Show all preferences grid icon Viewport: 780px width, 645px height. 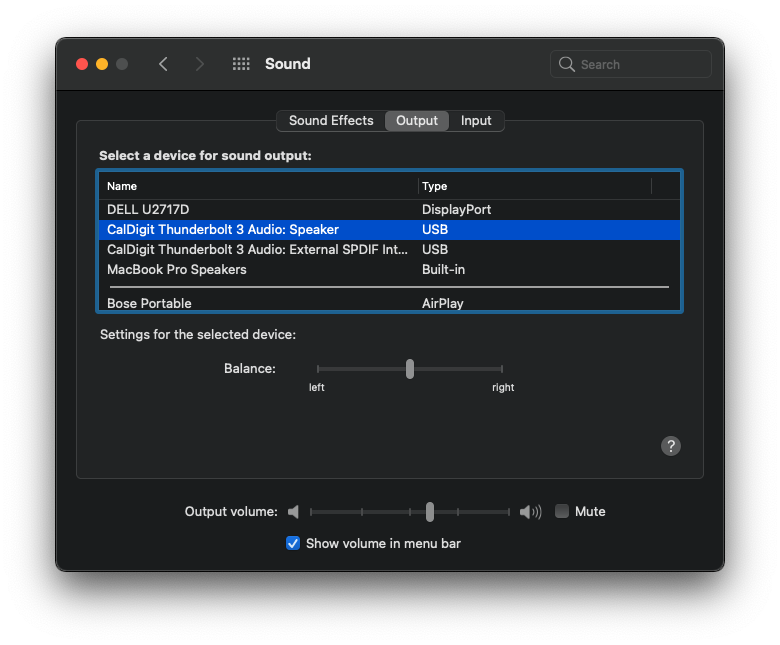click(x=241, y=64)
